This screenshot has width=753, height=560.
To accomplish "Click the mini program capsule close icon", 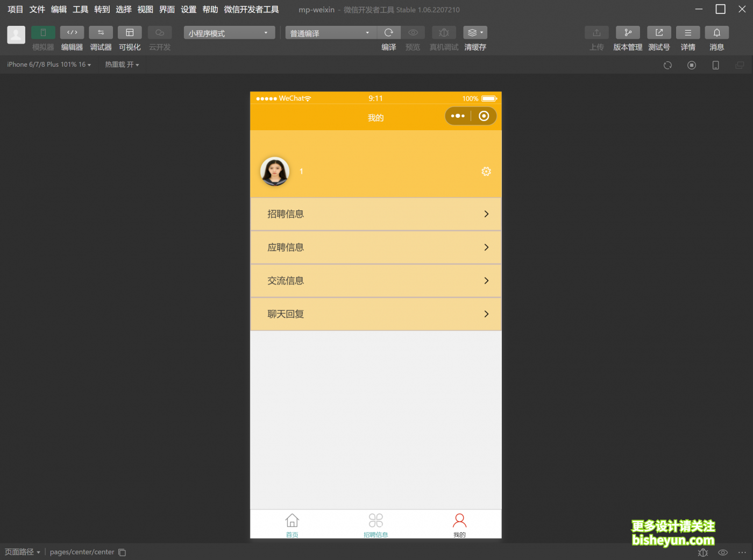I will tap(484, 116).
